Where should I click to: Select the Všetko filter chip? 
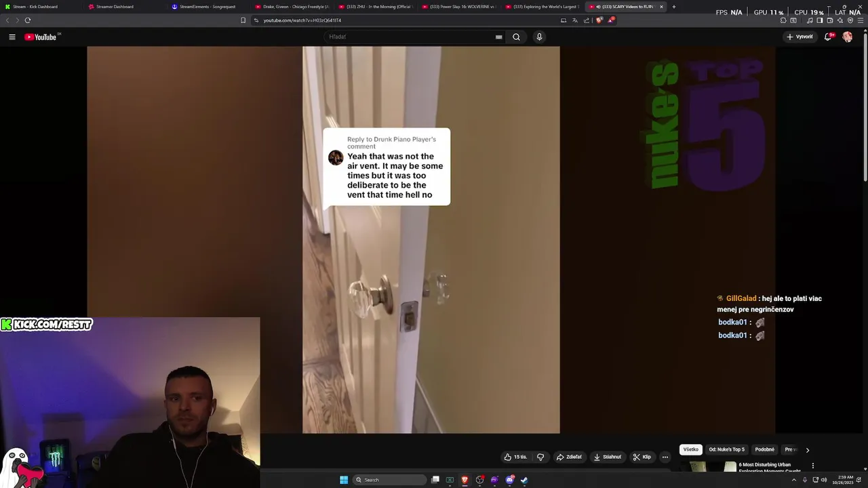pyautogui.click(x=690, y=449)
